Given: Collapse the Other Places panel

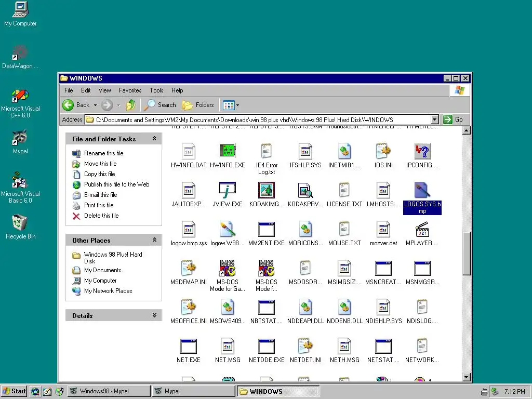Looking at the screenshot, I should (x=154, y=240).
